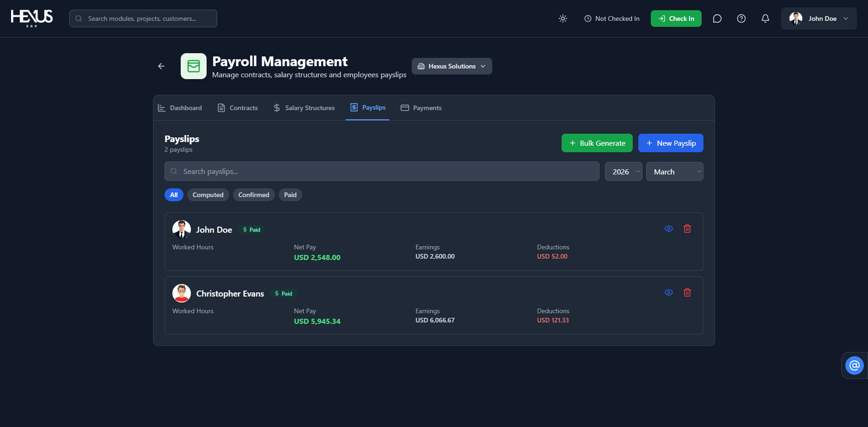This screenshot has height=427, width=868.
Task: Open the Hexus Solutions company dropdown
Action: coord(452,66)
